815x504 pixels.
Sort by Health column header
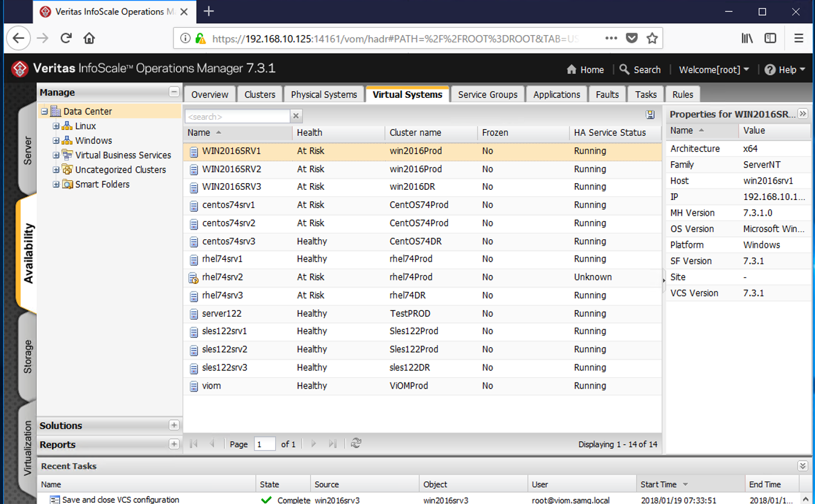[338, 132]
